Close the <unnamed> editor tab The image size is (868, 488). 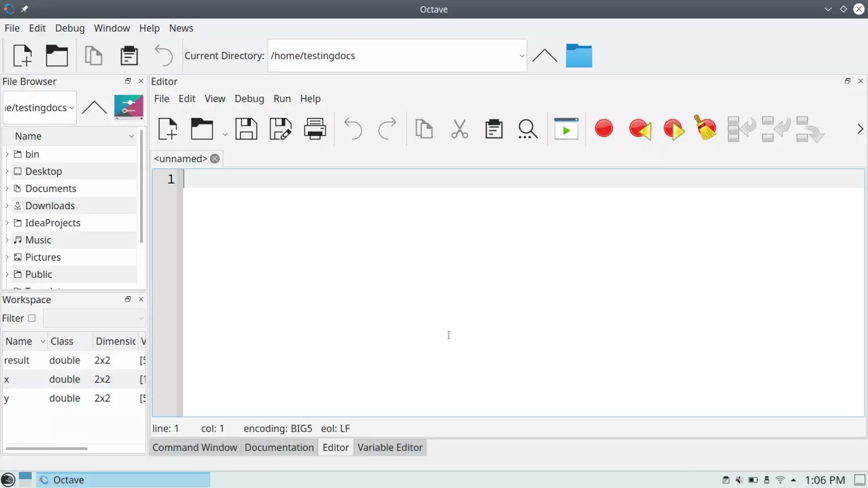pyautogui.click(x=214, y=159)
